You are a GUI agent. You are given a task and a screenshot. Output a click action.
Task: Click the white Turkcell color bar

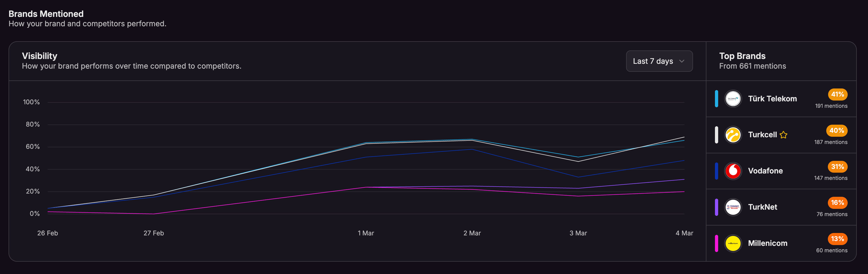coord(716,135)
